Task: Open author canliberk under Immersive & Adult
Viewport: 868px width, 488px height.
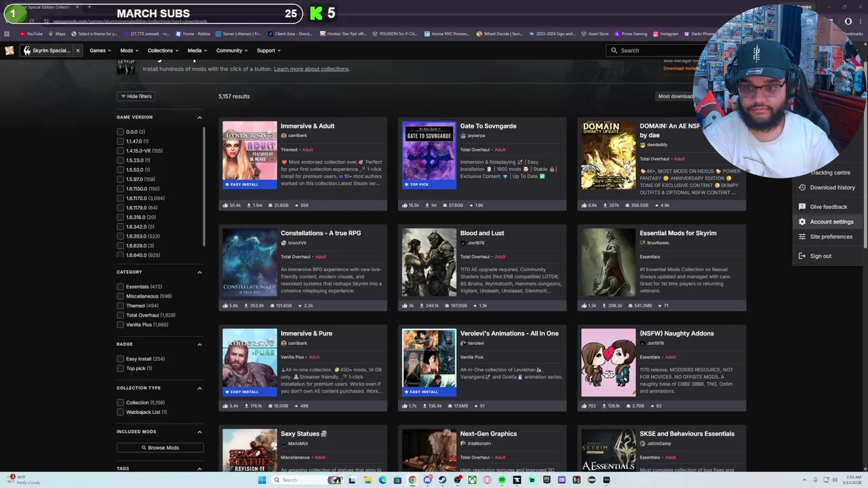Action: 298,136
